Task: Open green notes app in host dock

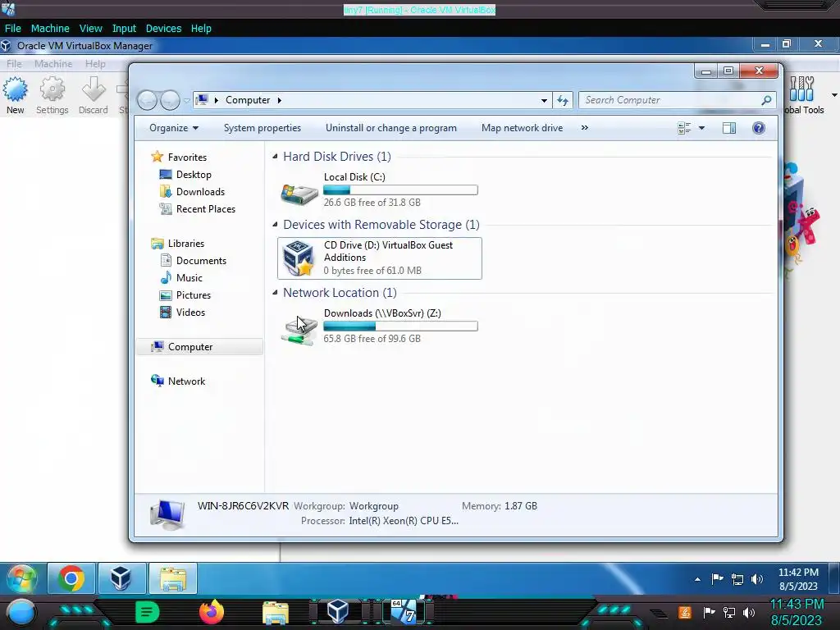Action: point(147,612)
